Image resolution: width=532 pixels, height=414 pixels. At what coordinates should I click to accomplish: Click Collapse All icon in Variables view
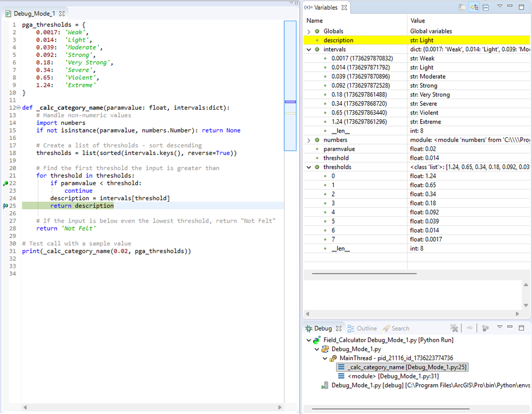(486, 7)
